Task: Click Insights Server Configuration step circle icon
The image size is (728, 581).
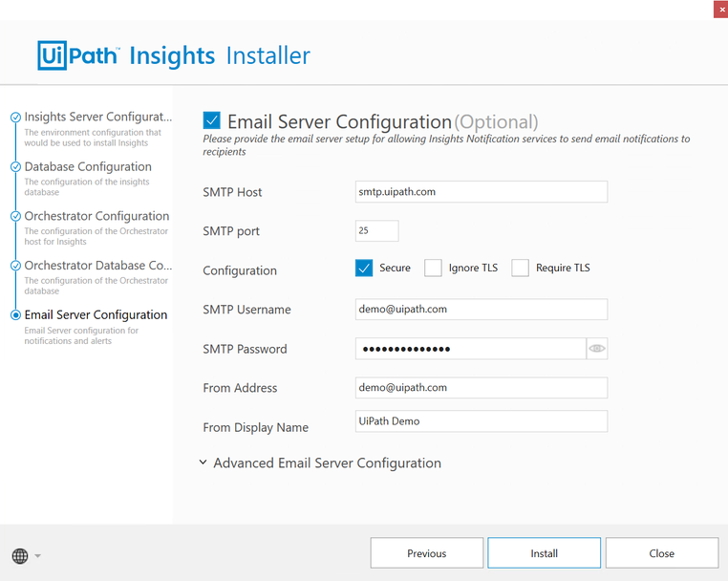Action: [16, 117]
